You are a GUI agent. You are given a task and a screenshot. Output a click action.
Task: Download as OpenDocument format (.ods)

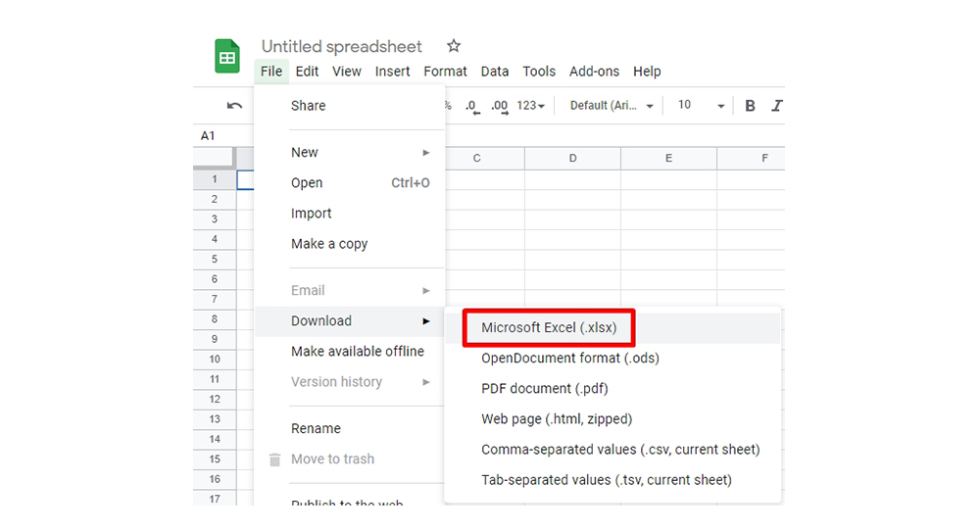[x=612, y=359]
